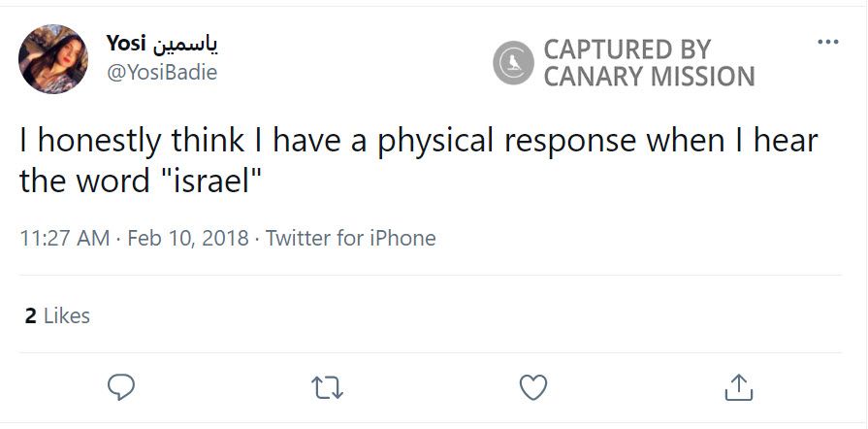
Task: Click the 11:27 AM timestamp
Action: [x=65, y=238]
